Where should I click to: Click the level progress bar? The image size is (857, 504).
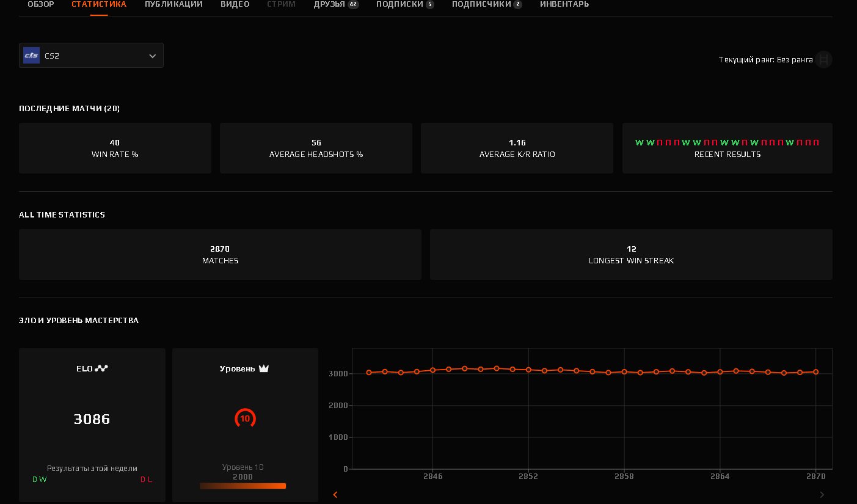click(x=243, y=486)
